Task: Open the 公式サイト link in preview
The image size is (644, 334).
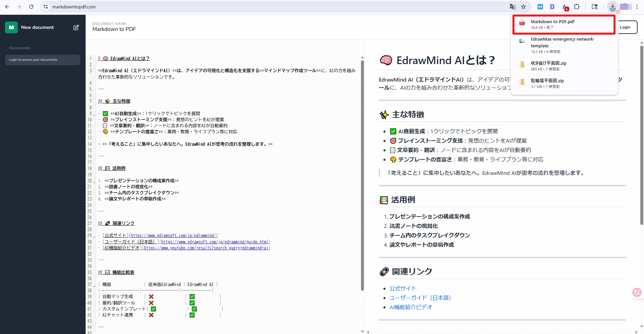Action: (x=402, y=288)
